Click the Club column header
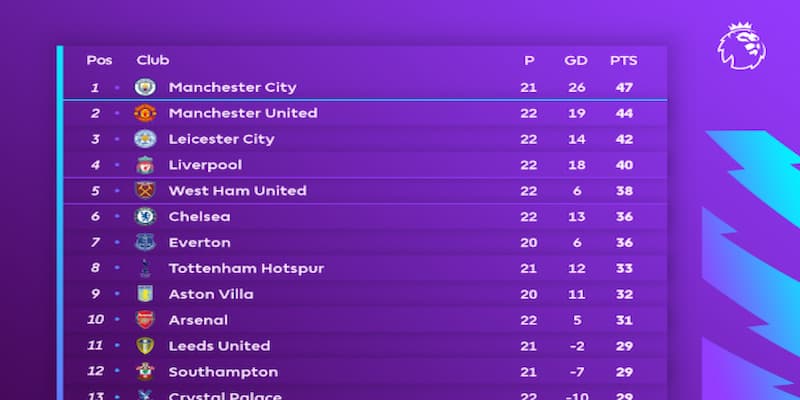Viewport: 800px width, 400px height. point(153,60)
